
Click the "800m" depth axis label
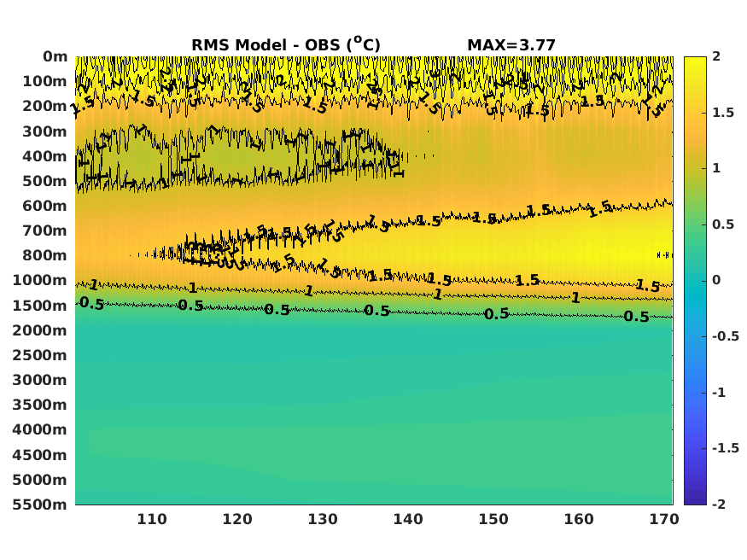coord(44,256)
